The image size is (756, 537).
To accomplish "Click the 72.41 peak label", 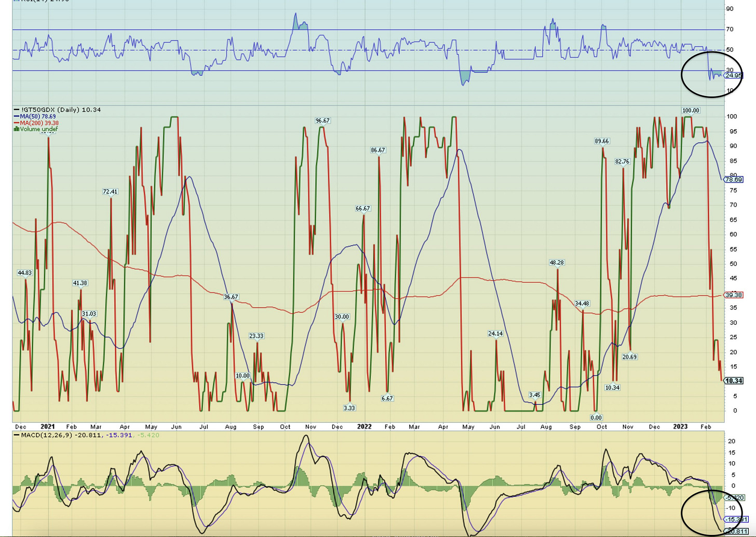I will pyautogui.click(x=110, y=192).
